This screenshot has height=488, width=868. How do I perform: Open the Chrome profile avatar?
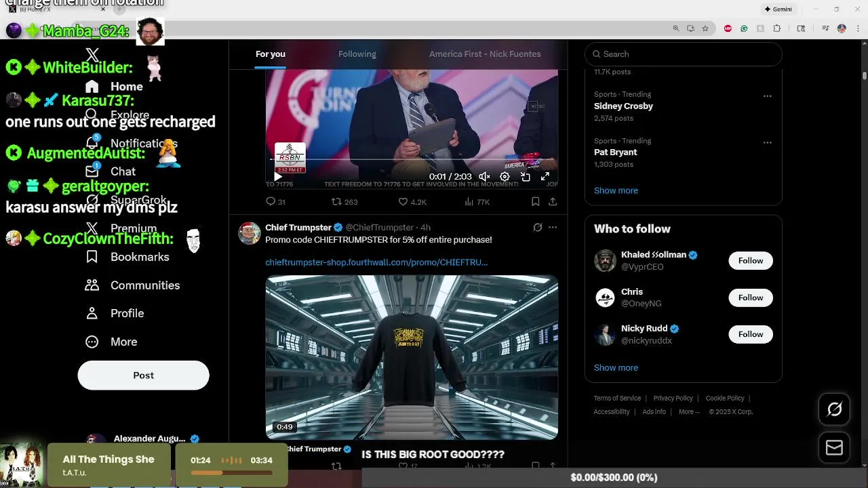click(x=842, y=28)
